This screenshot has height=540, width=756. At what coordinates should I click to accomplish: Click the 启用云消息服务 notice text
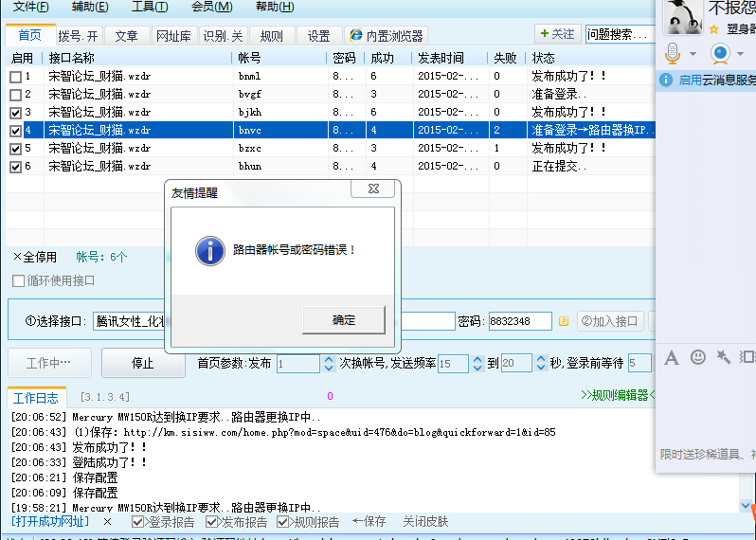(717, 80)
